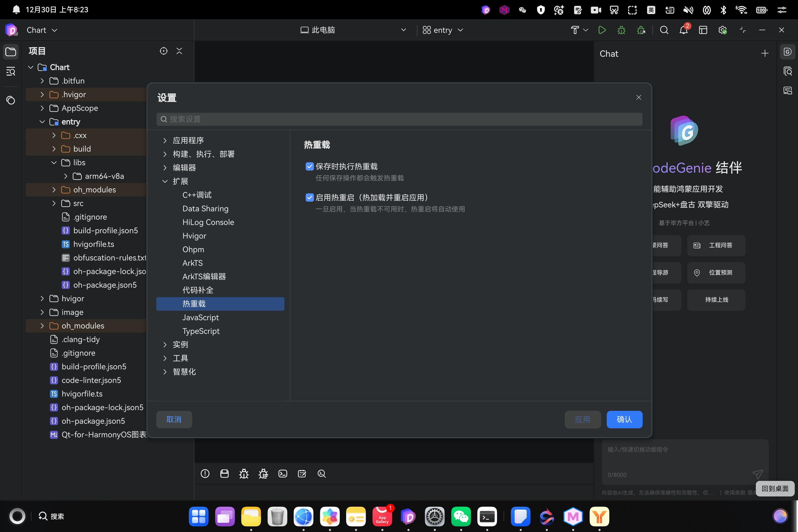Screen dimensions: 798x532
Task: Open the Problems panel warning icon
Action: coord(205,474)
